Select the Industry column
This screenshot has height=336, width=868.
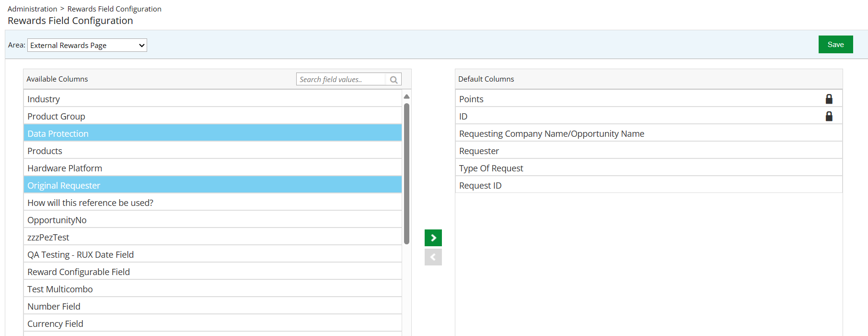(x=213, y=98)
